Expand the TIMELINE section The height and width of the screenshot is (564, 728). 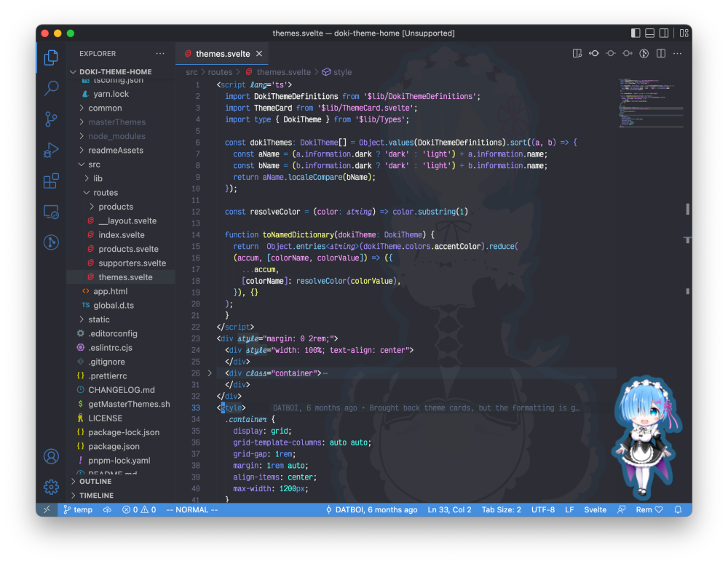(121, 496)
